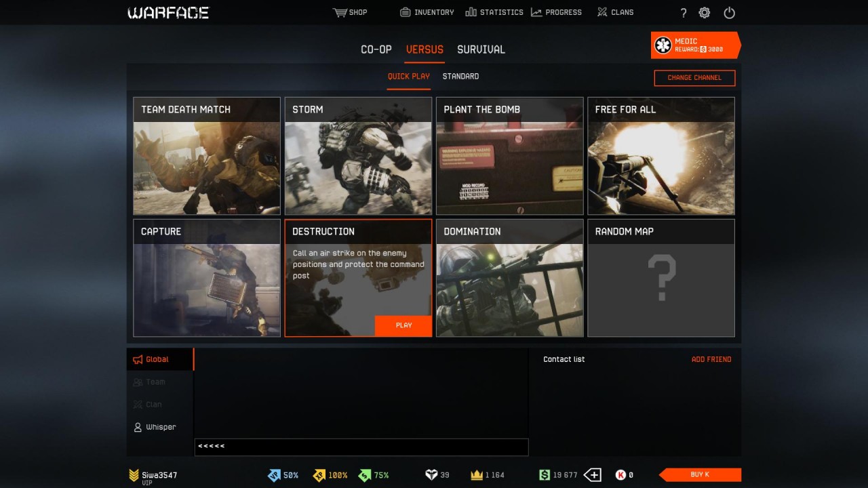Open settings via the gear icon

tap(705, 13)
